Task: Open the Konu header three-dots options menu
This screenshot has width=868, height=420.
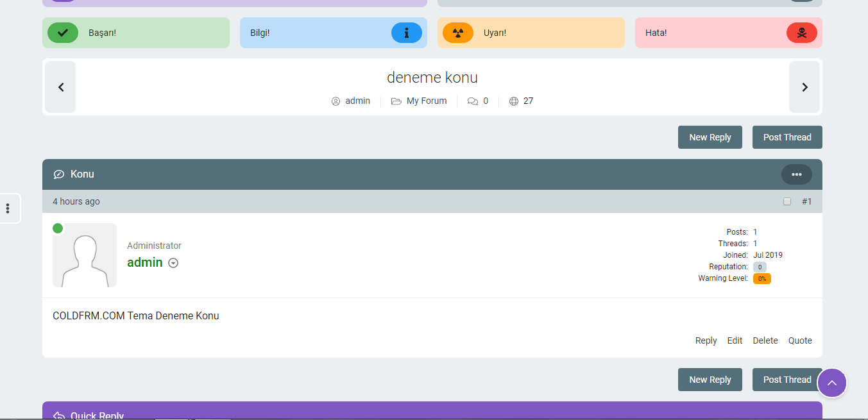Action: pyautogui.click(x=796, y=174)
